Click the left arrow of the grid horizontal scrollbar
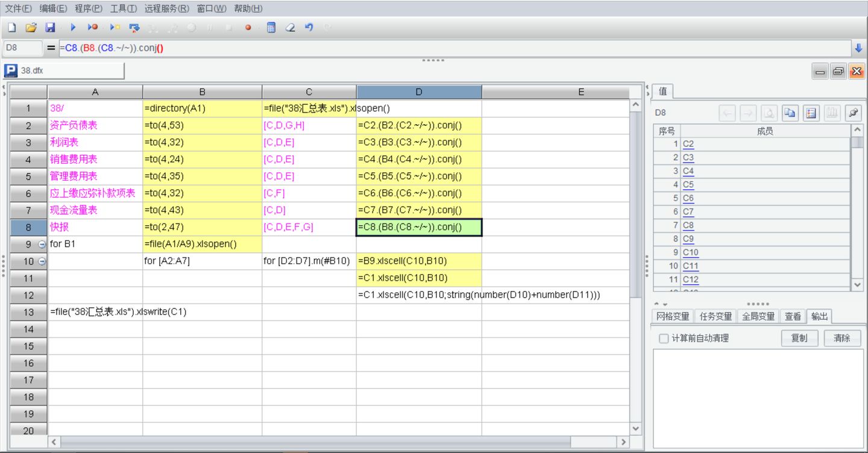 click(x=54, y=442)
